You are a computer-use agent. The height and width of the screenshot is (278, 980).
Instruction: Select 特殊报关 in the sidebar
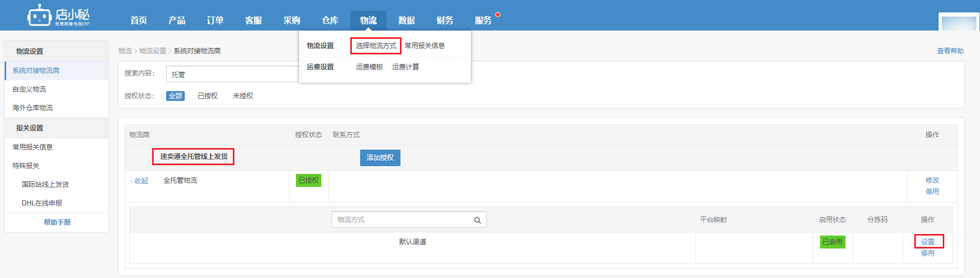(x=26, y=166)
